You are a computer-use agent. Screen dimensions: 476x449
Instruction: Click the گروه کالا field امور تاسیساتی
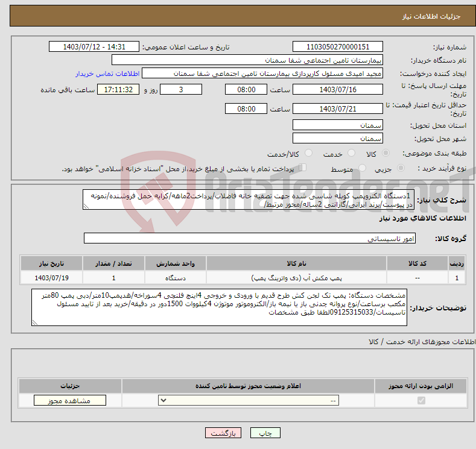coord(250,238)
